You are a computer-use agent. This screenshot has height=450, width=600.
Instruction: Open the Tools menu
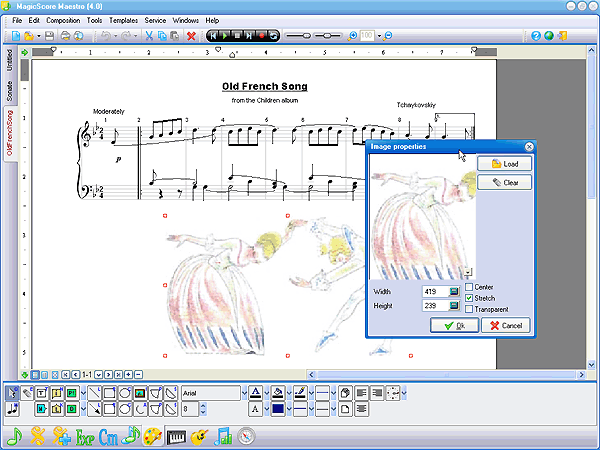point(94,21)
